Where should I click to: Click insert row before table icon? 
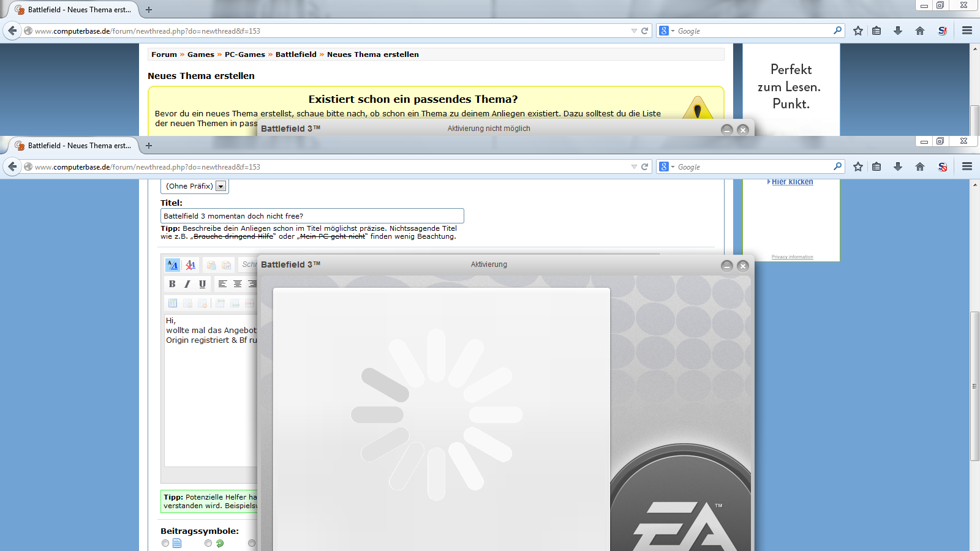pyautogui.click(x=220, y=303)
